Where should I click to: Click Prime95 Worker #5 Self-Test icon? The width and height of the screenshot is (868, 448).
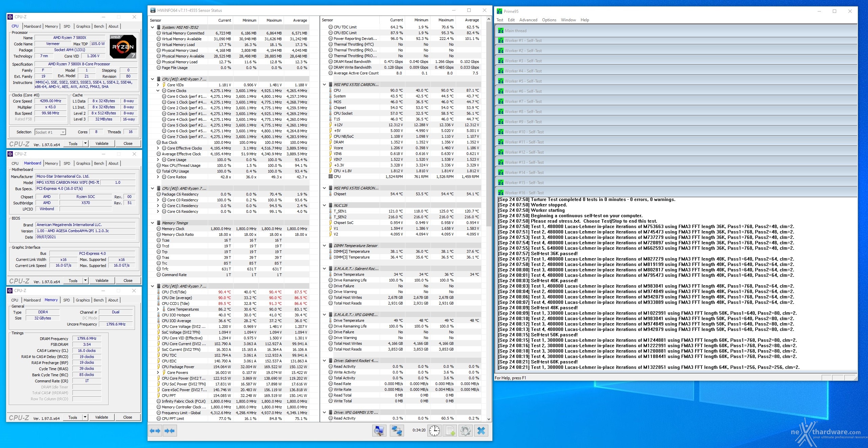(x=501, y=81)
